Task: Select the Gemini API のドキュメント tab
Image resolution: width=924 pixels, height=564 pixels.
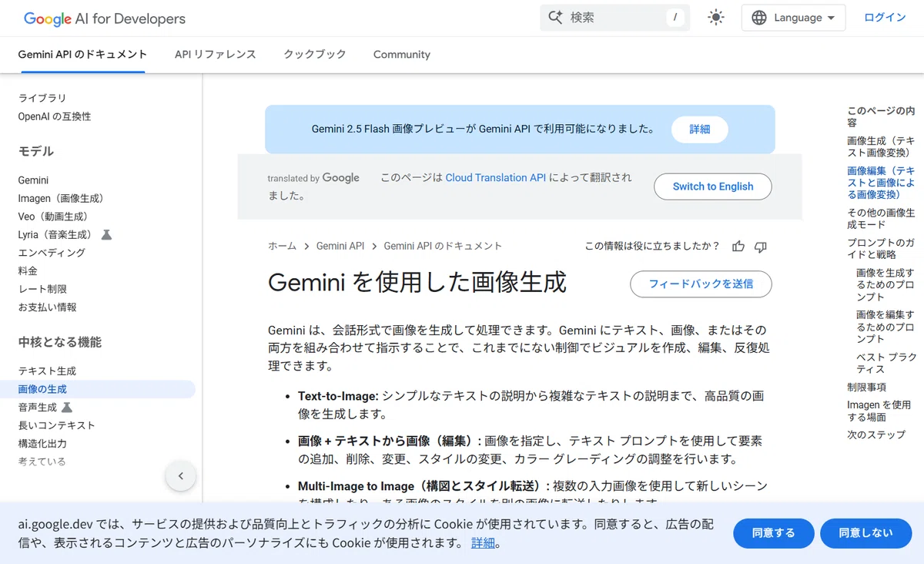Action: [x=82, y=55]
